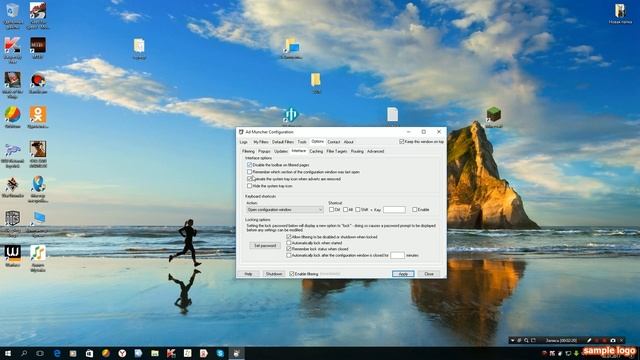Launch Microsoft Edge from the taskbar

pos(57,353)
